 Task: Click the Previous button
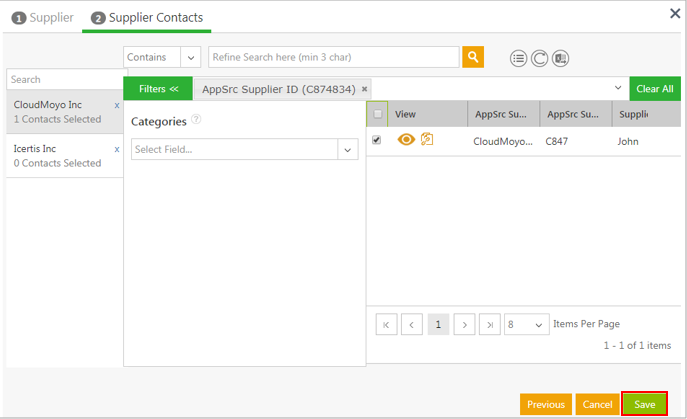(546, 404)
